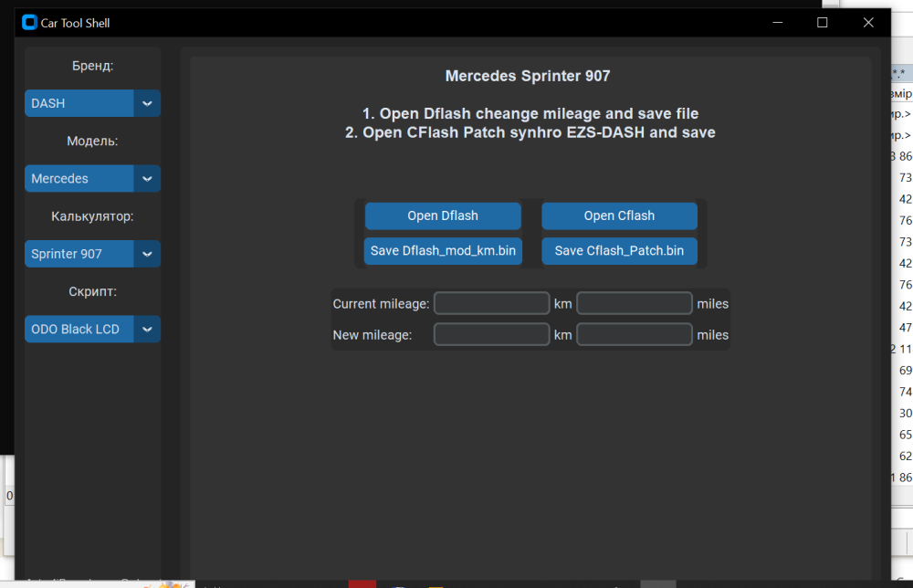Focus the New mileage miles field
The height and width of the screenshot is (588, 913).
[x=635, y=335]
